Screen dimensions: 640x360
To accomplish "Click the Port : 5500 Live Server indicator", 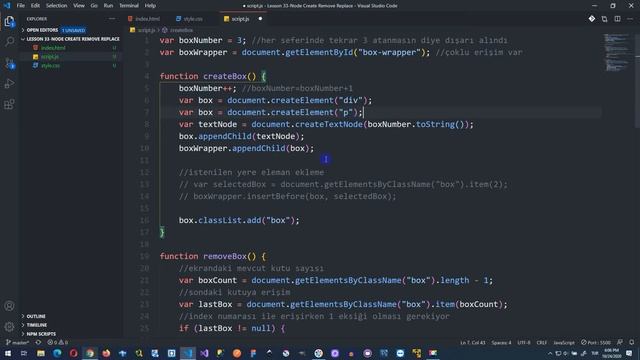I will point(596,342).
